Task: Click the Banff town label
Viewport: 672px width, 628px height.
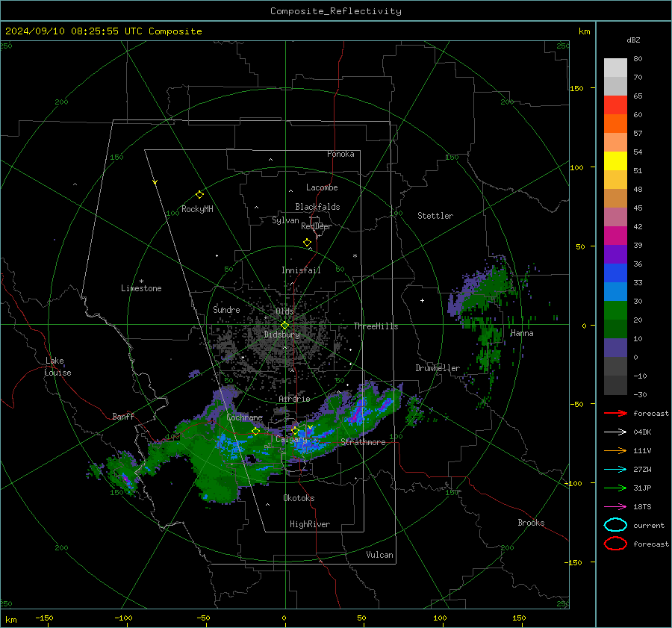Action: (123, 416)
